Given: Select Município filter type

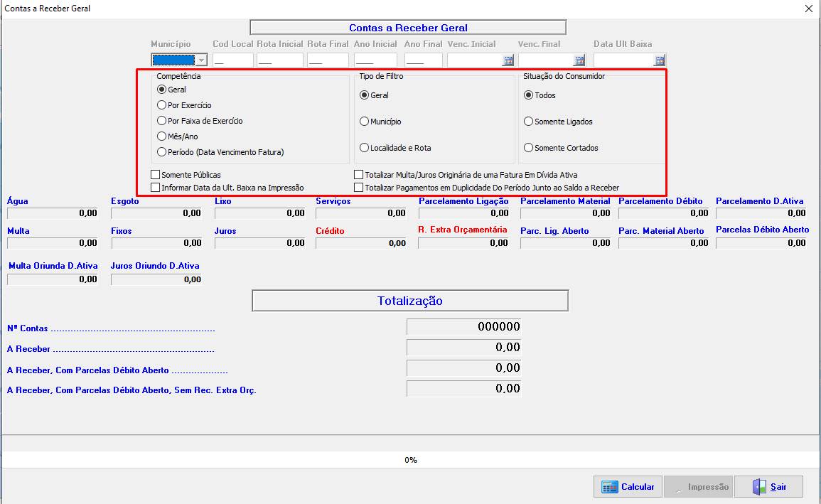Looking at the screenshot, I should coord(365,122).
